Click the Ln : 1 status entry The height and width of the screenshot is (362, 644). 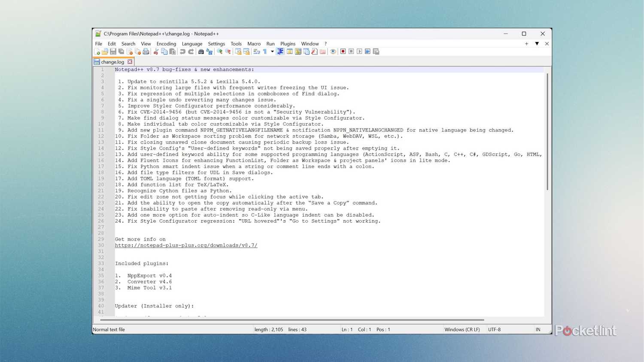coord(347,329)
